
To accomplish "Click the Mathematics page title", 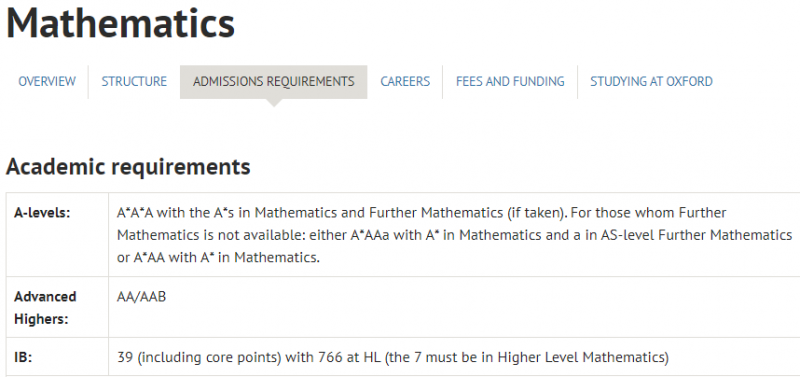I will (120, 23).
